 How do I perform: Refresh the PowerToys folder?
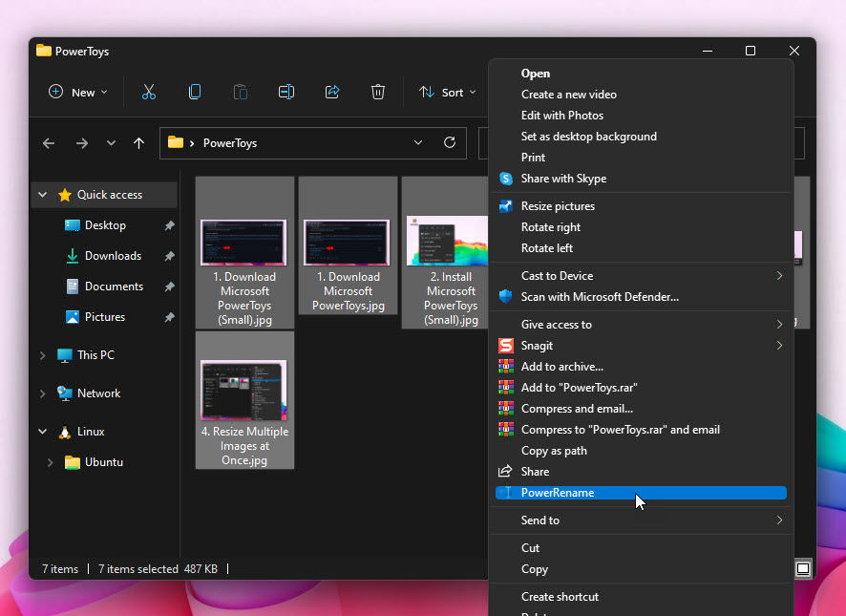[450, 142]
